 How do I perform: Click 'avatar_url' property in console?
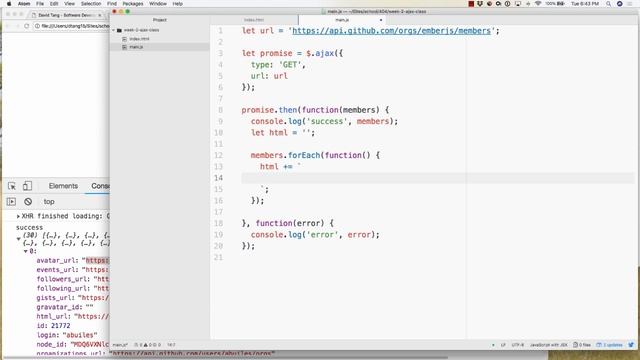(x=56, y=260)
